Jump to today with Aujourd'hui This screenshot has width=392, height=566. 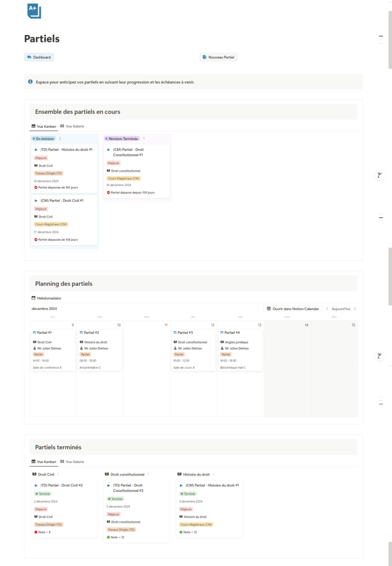pyautogui.click(x=341, y=308)
